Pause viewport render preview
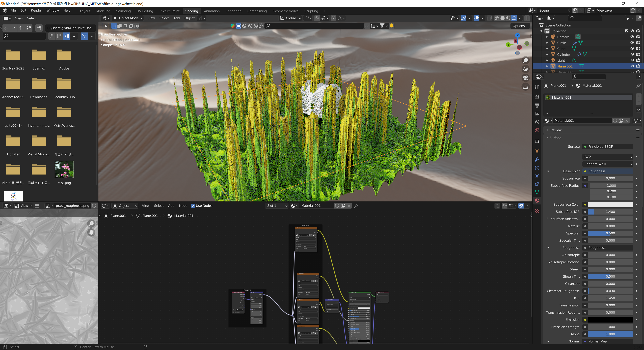644x350 pixels. (x=527, y=18)
